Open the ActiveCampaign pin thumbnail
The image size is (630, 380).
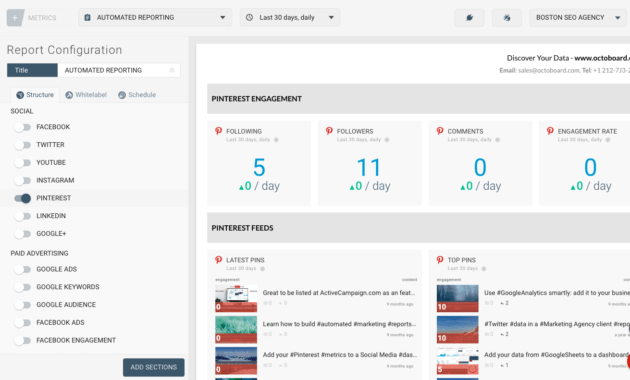pos(236,298)
